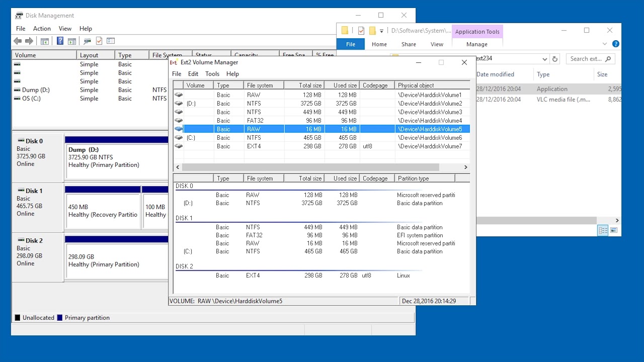The image size is (644, 362).
Task: Open blue File tab in Explorer
Action: point(351,44)
